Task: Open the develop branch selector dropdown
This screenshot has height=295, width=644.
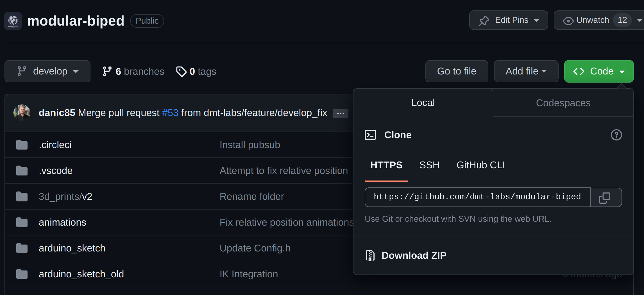Action: tap(47, 71)
